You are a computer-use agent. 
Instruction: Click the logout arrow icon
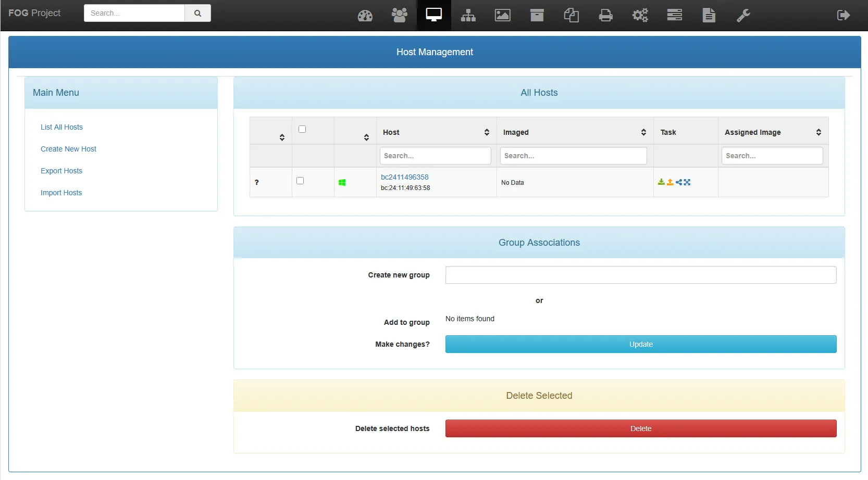click(x=843, y=16)
